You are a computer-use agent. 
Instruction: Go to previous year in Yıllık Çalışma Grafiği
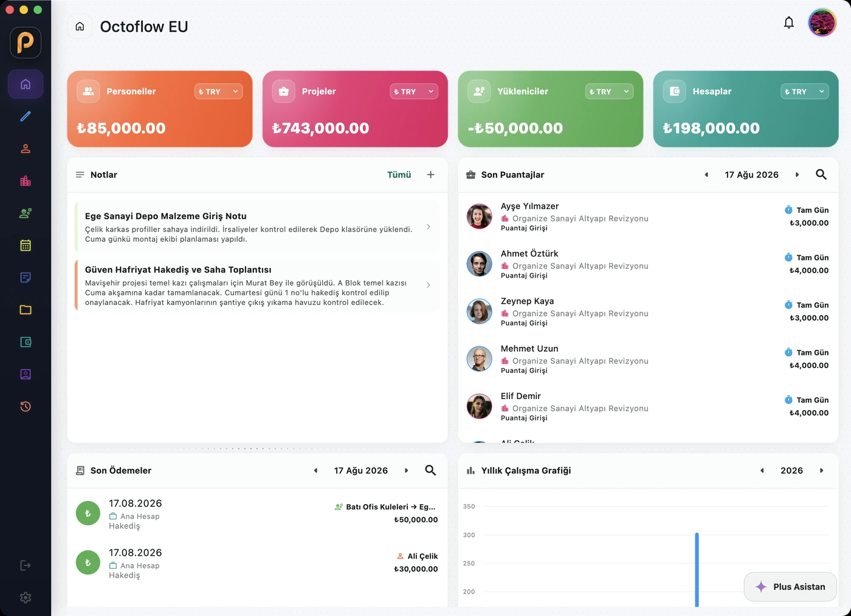pos(762,470)
